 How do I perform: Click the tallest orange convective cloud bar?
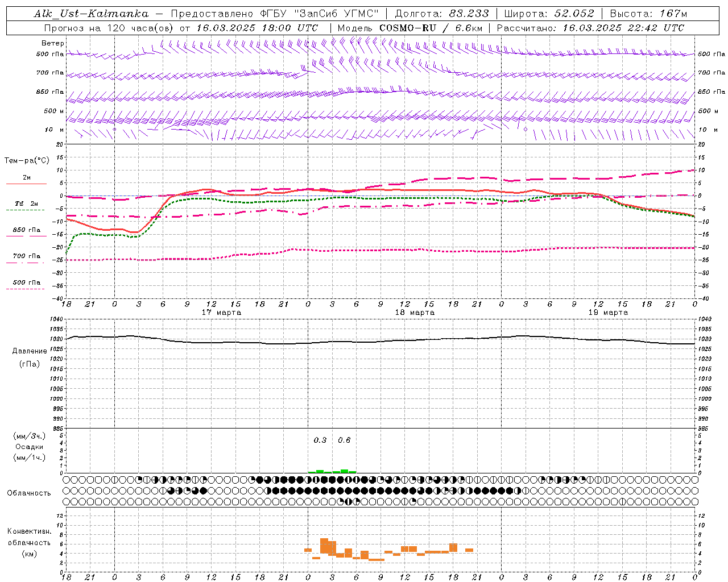(324, 546)
